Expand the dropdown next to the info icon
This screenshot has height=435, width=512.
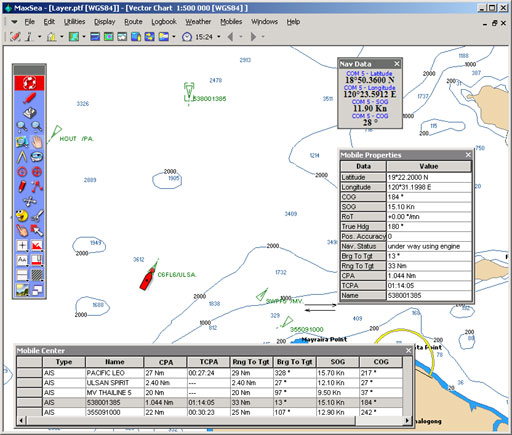point(40,36)
